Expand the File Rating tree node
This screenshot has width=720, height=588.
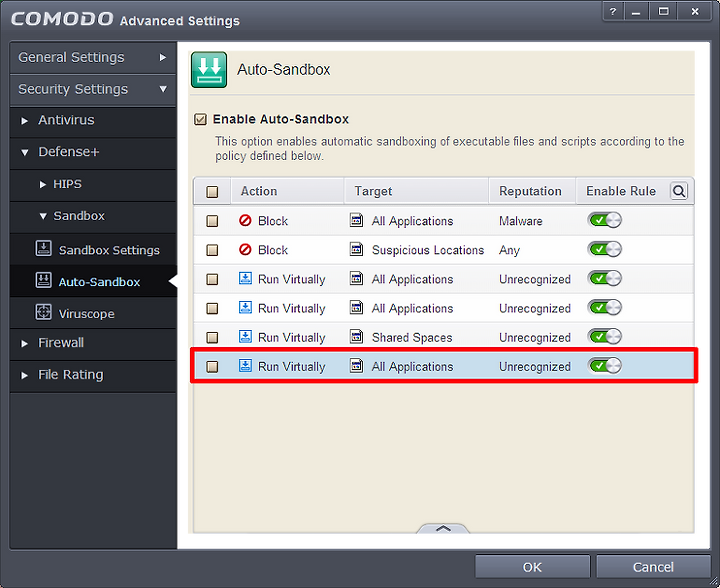pos(24,375)
